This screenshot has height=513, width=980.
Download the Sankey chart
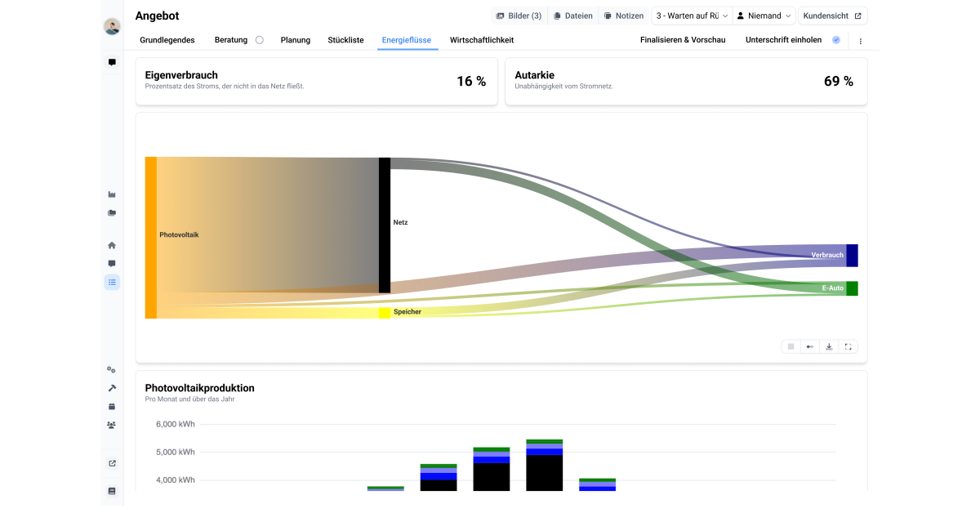(829, 346)
